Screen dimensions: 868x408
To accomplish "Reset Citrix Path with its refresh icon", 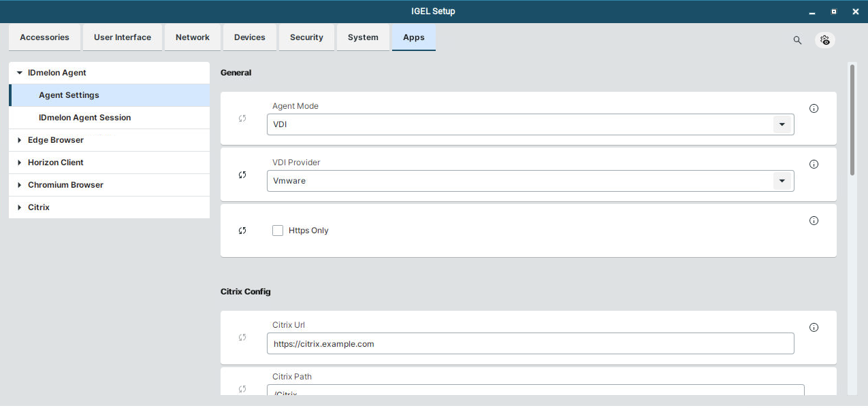I will pos(242,389).
